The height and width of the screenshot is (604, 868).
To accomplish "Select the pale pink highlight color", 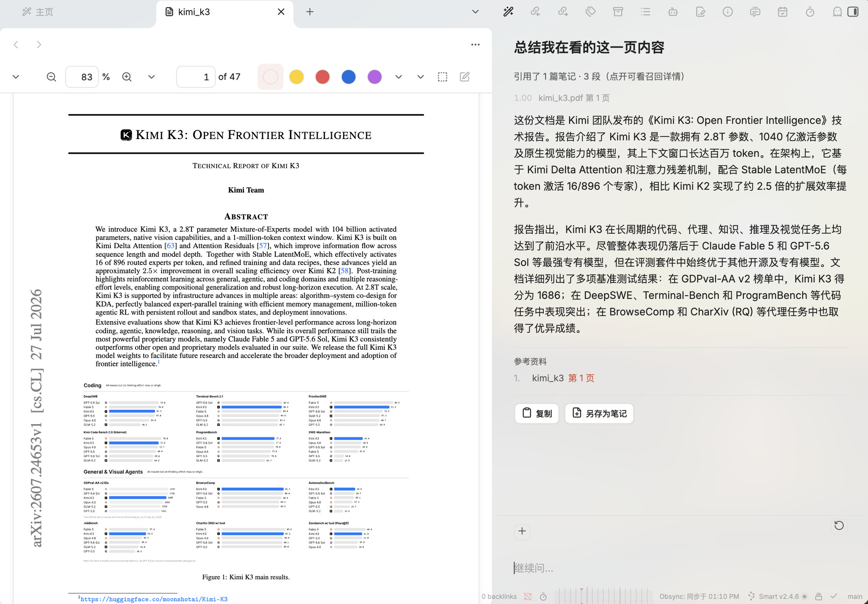I will pyautogui.click(x=271, y=77).
